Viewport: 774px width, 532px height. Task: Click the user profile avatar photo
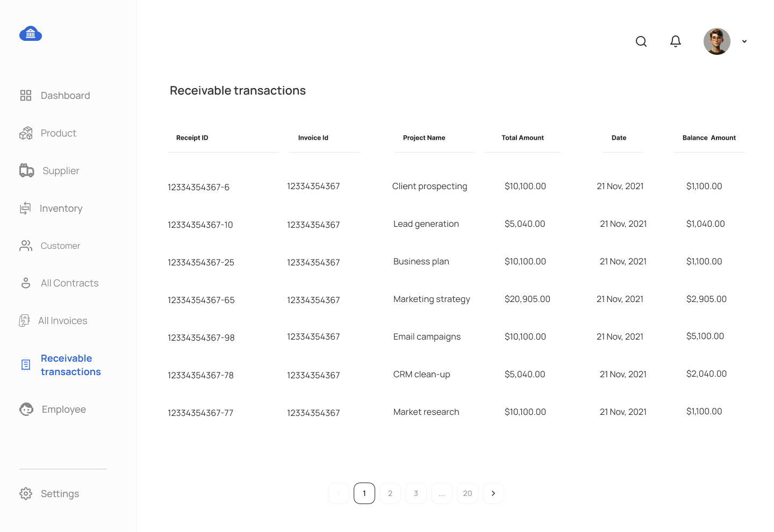717,41
